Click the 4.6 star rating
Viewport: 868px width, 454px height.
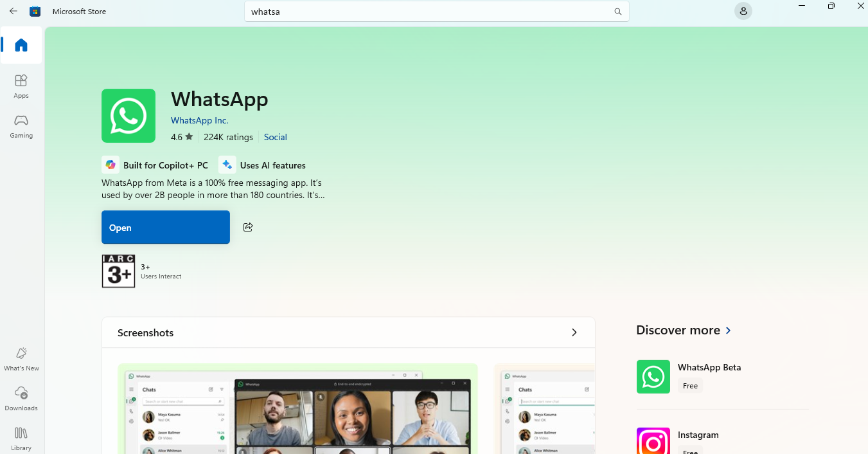(x=182, y=137)
